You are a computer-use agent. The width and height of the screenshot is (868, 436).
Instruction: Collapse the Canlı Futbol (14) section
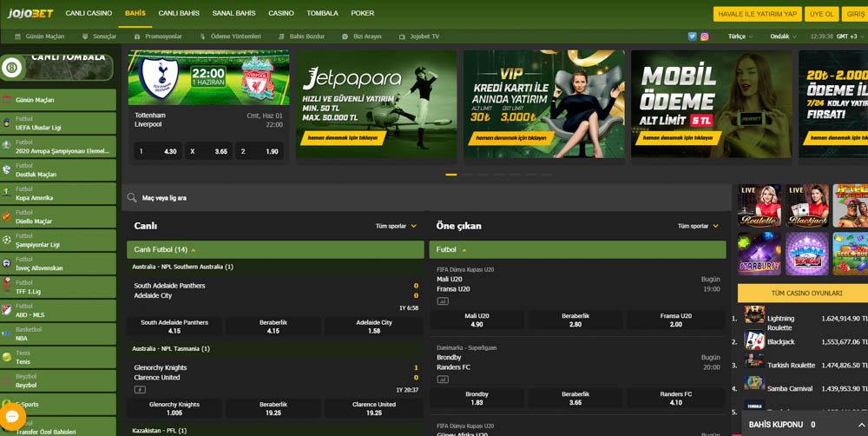pos(275,250)
